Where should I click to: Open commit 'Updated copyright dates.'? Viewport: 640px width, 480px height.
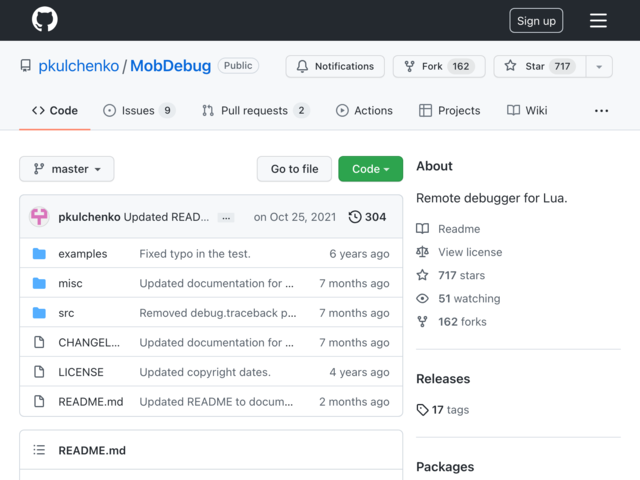pos(205,372)
